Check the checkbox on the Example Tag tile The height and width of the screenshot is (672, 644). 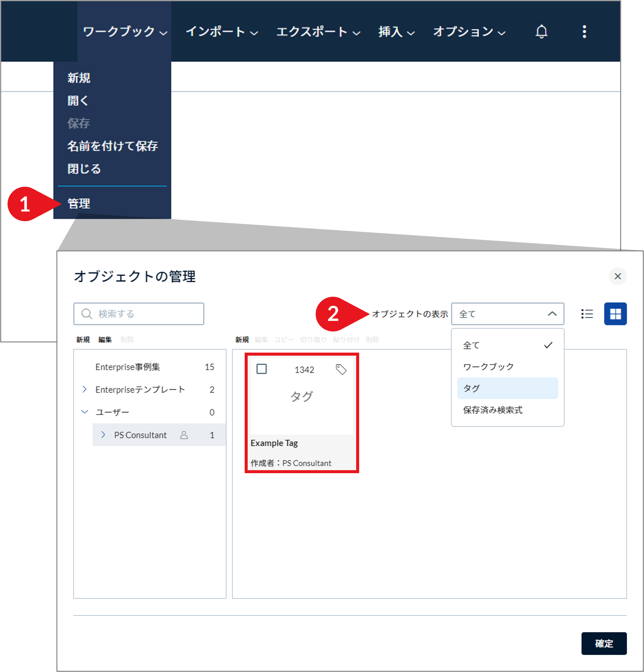tap(262, 370)
